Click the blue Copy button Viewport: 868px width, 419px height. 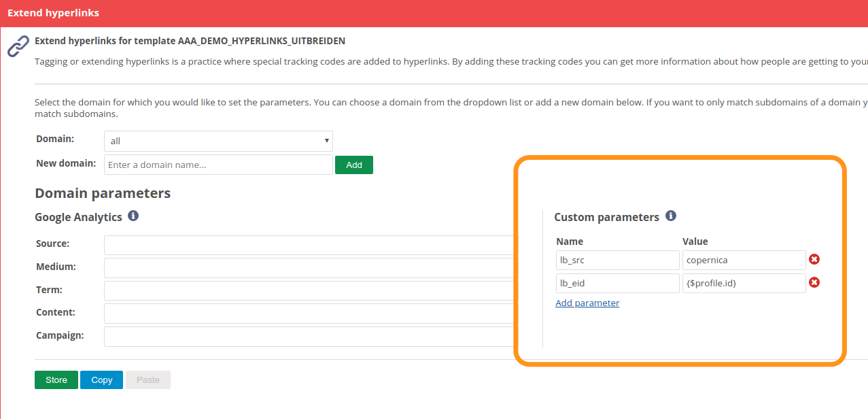pos(101,380)
